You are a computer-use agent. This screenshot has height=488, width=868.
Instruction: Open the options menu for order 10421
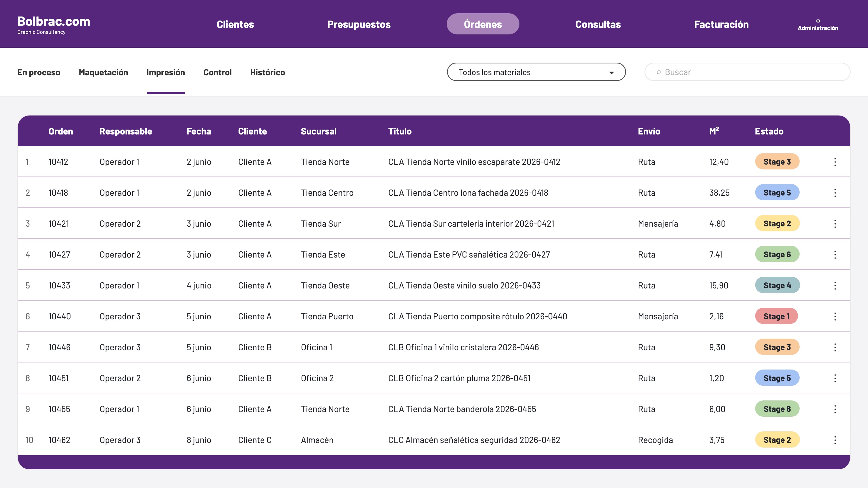835,224
